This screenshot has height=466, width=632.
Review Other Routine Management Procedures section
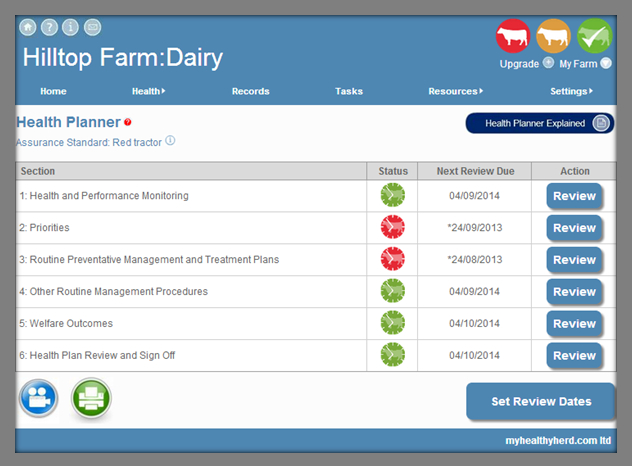tap(574, 291)
